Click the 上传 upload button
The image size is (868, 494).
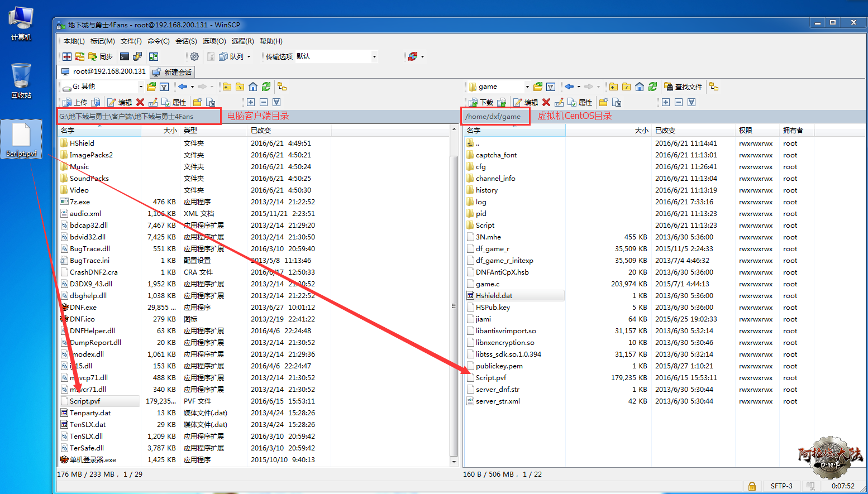[75, 102]
